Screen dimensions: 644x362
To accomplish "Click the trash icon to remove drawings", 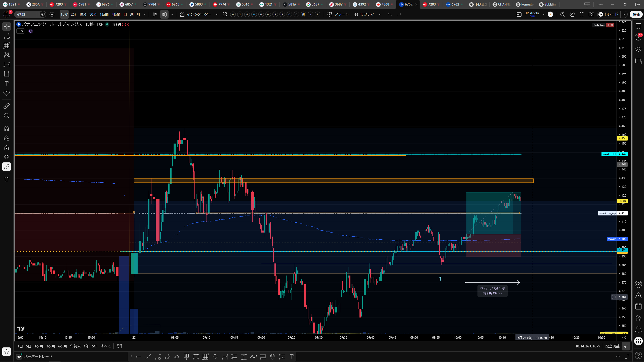I will coord(7,179).
